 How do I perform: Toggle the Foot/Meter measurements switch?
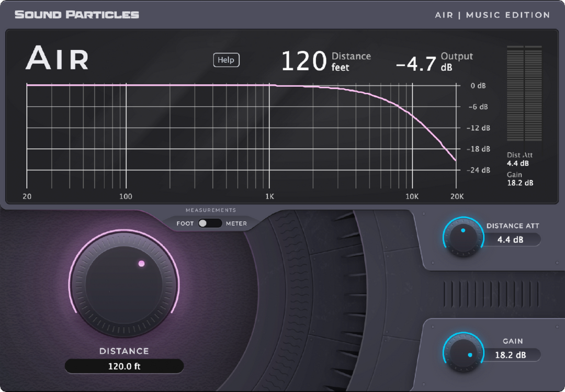(210, 223)
